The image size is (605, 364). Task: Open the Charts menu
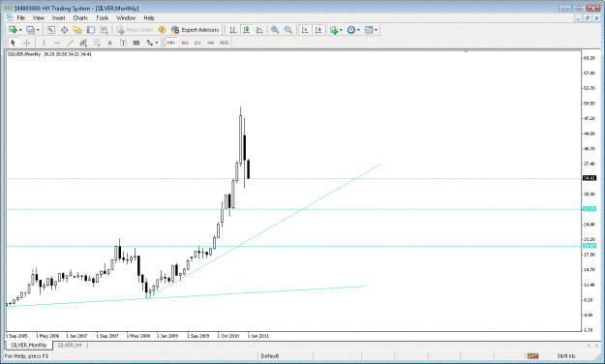(80, 17)
